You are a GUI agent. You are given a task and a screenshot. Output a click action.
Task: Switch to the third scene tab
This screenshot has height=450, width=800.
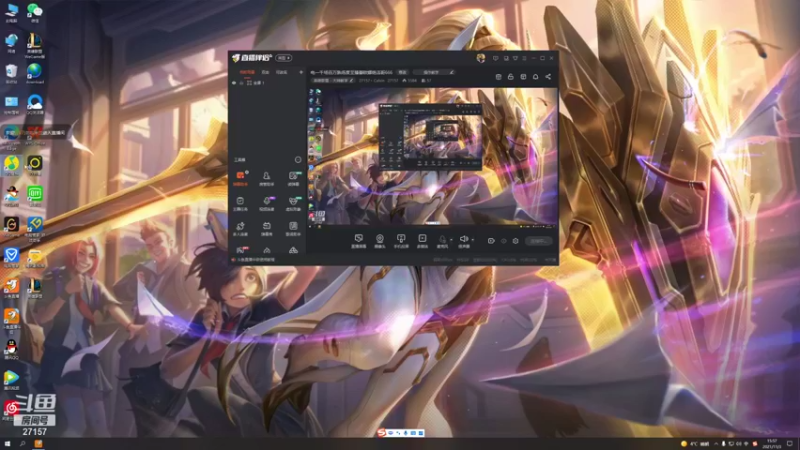point(281,72)
